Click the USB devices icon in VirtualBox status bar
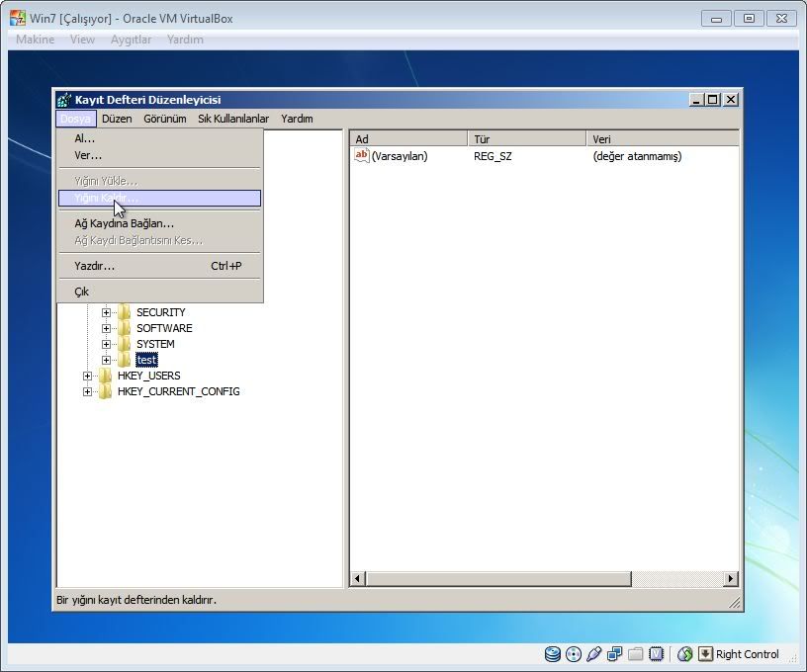Screen dimensions: 807x672 (x=593, y=654)
